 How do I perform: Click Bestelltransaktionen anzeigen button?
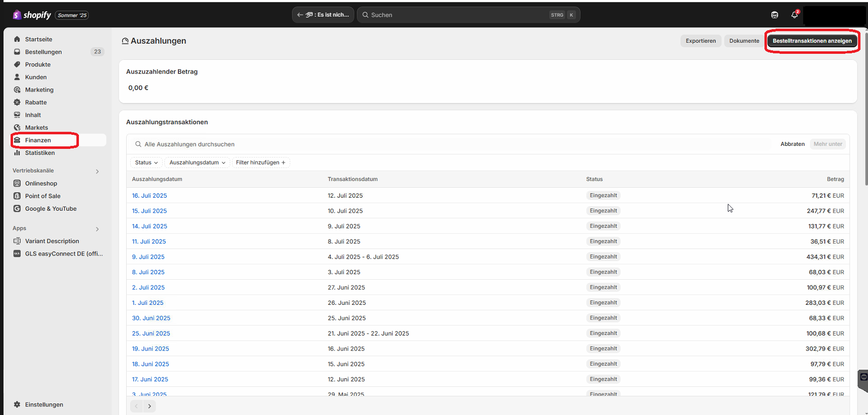[x=812, y=41]
